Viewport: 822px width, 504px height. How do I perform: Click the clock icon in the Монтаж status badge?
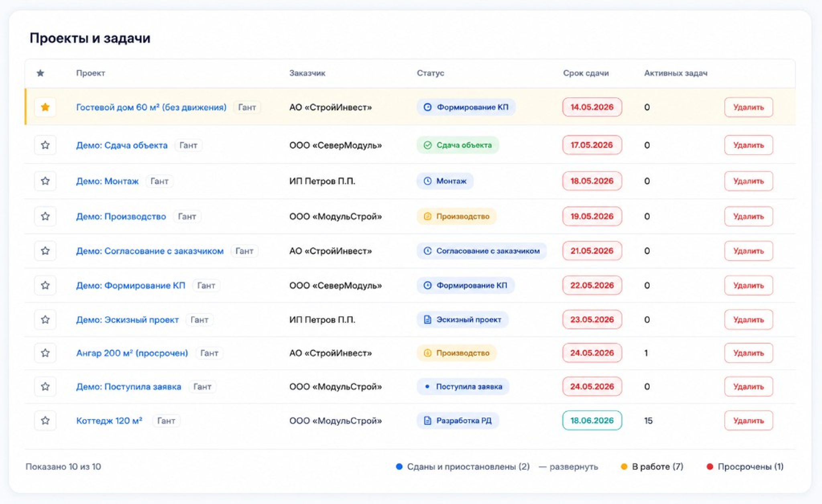(427, 181)
